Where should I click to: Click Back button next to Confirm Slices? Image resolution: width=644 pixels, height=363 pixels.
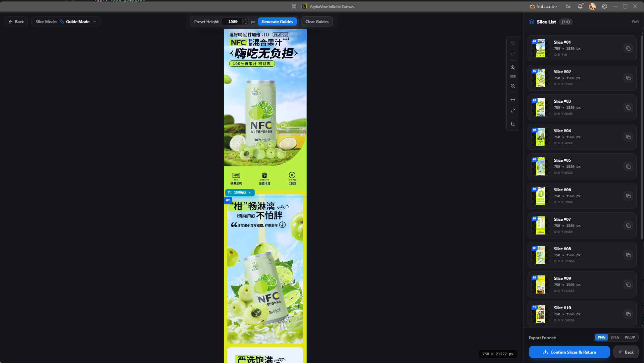[x=626, y=352]
